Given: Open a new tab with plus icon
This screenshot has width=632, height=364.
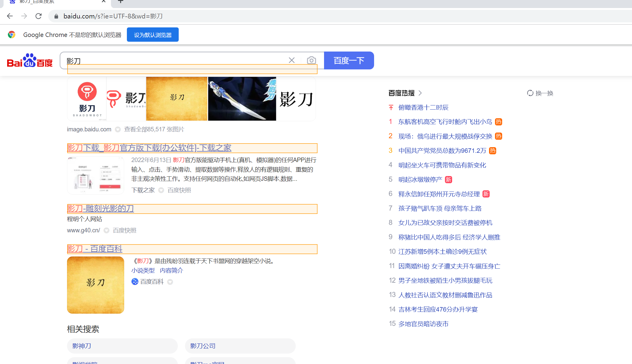Looking at the screenshot, I should [121, 1].
